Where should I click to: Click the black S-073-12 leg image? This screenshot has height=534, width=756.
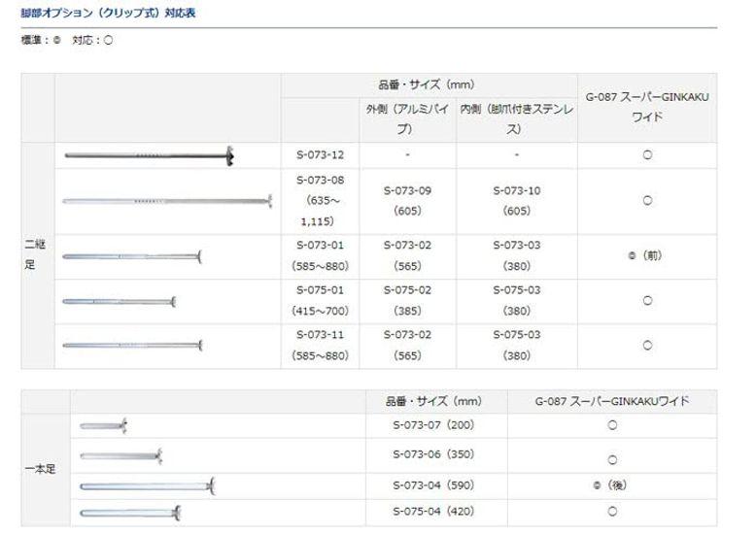pos(150,155)
